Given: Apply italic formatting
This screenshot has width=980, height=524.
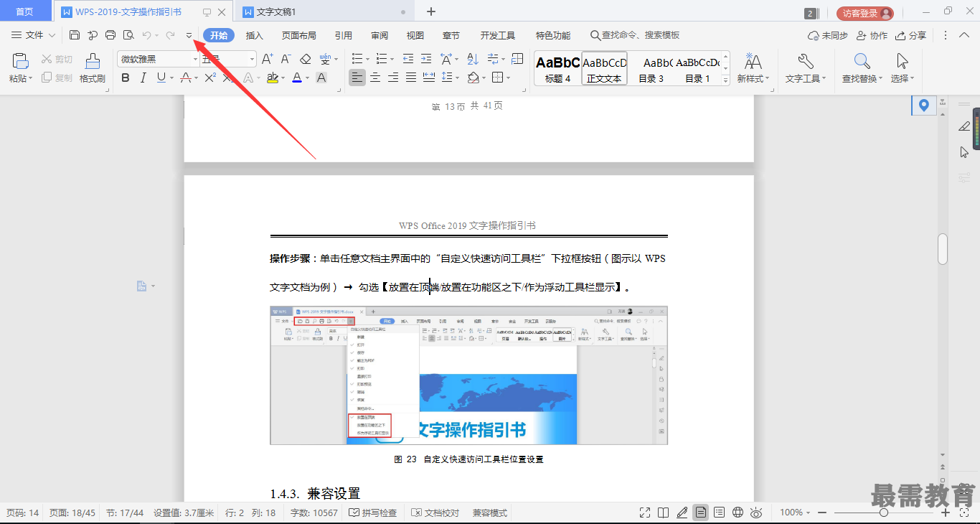Looking at the screenshot, I should click(143, 78).
